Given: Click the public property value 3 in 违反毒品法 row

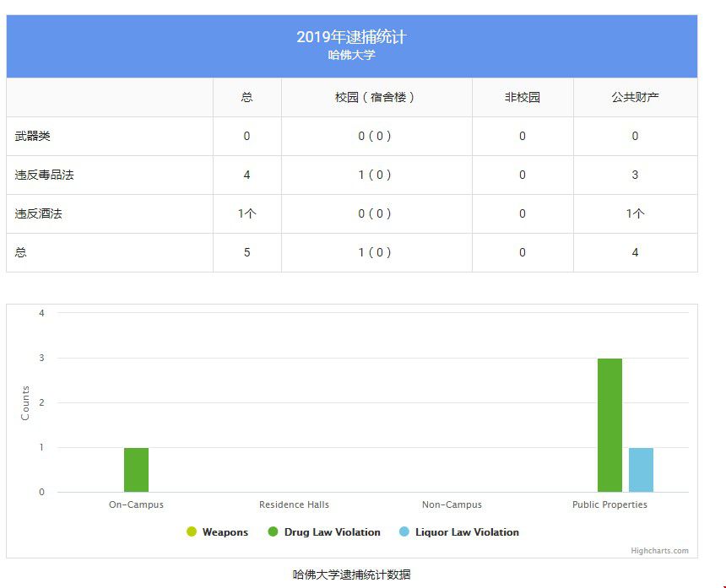Looking at the screenshot, I should click(635, 175).
